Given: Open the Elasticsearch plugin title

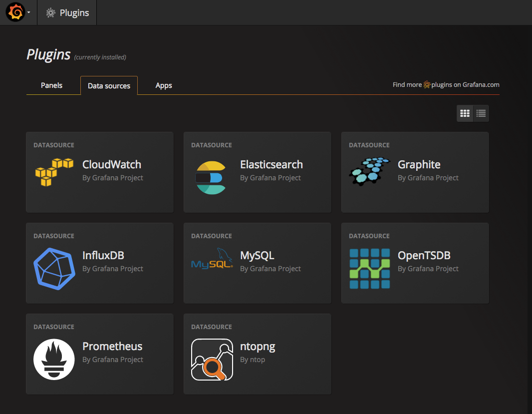Looking at the screenshot, I should [271, 164].
